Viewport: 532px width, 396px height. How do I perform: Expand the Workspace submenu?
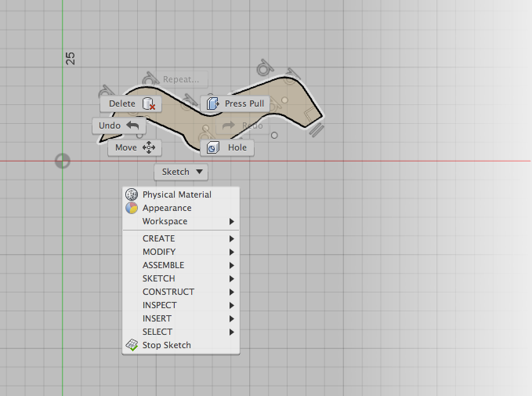tap(181, 221)
